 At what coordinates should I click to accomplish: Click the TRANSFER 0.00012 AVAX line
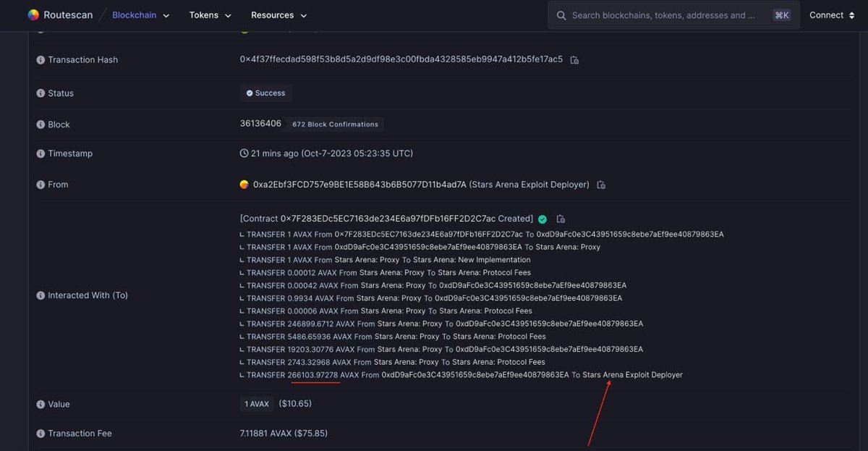click(386, 273)
